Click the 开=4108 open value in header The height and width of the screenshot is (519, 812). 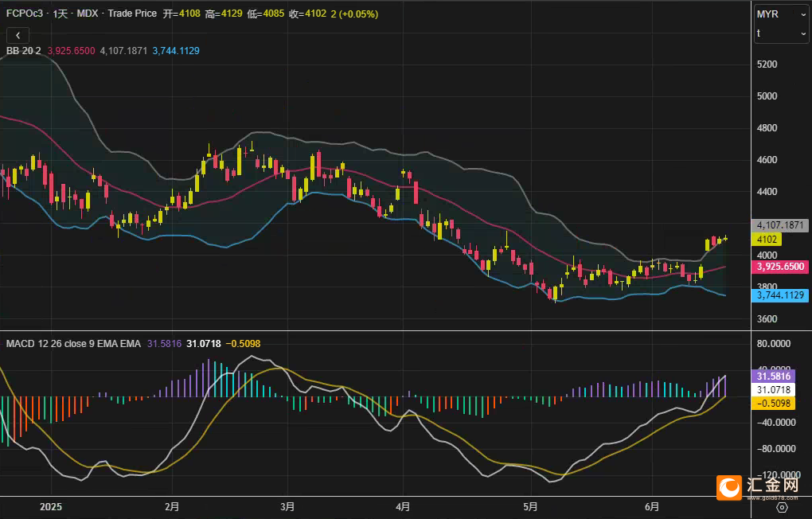tap(182, 14)
